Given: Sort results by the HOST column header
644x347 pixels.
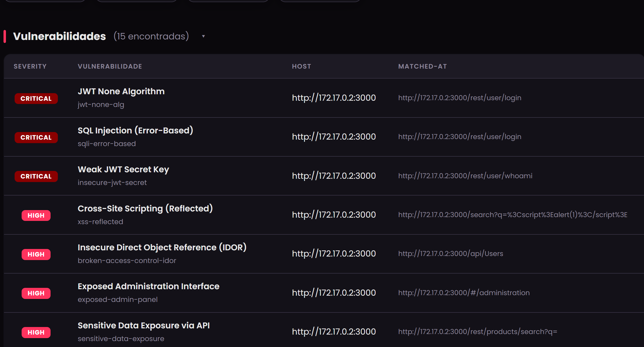Looking at the screenshot, I should tap(301, 66).
